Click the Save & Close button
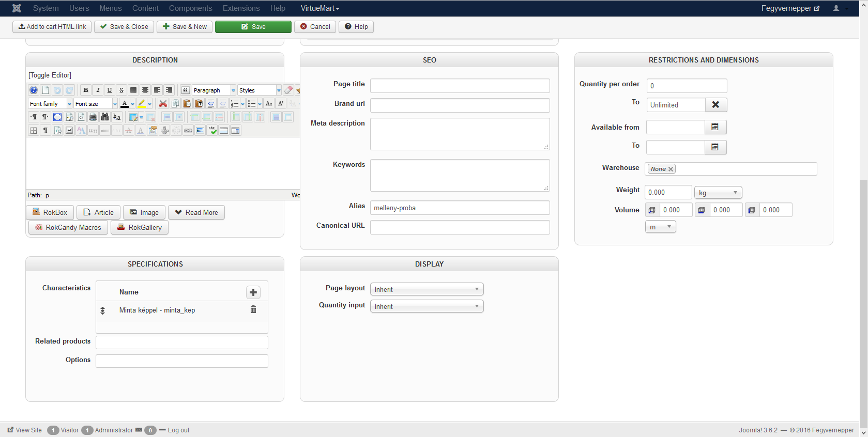Viewport: 868px width, 437px height. 124,27
